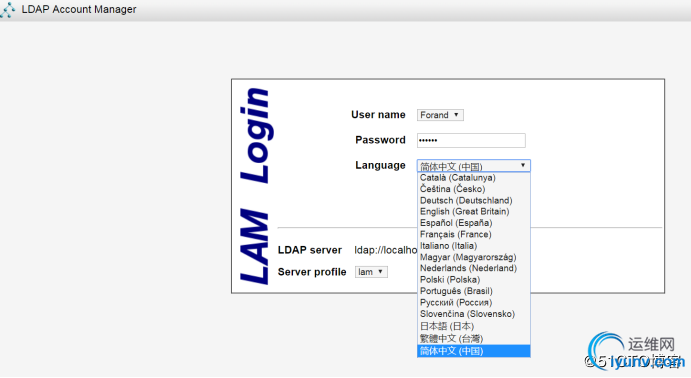
Task: Choose 繁體中文 (台灣) language option
Action: pyautogui.click(x=473, y=338)
